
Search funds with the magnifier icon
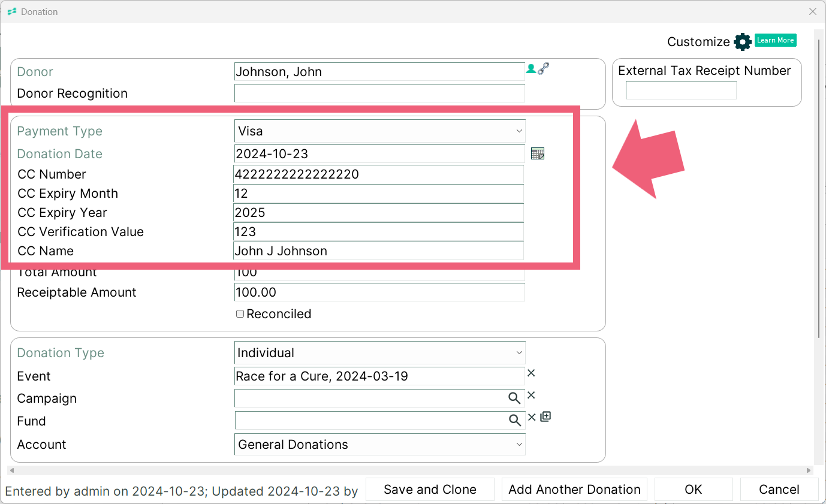pos(514,420)
